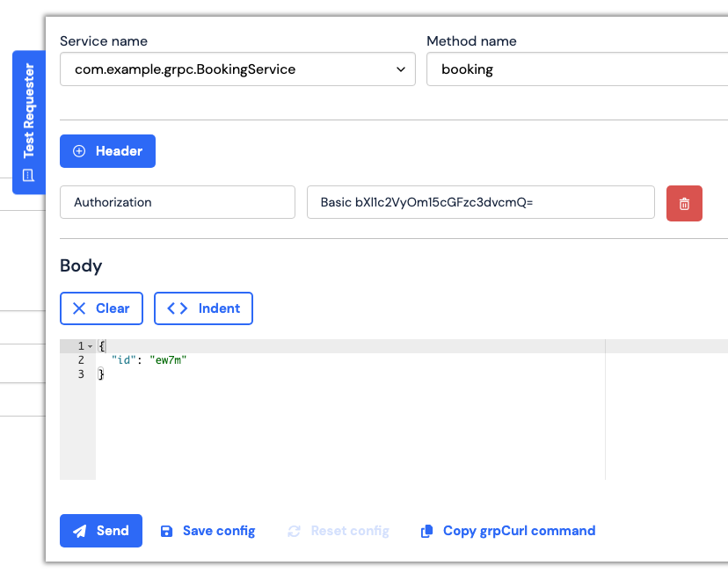Click the Indent button
728x580 pixels.
point(203,308)
